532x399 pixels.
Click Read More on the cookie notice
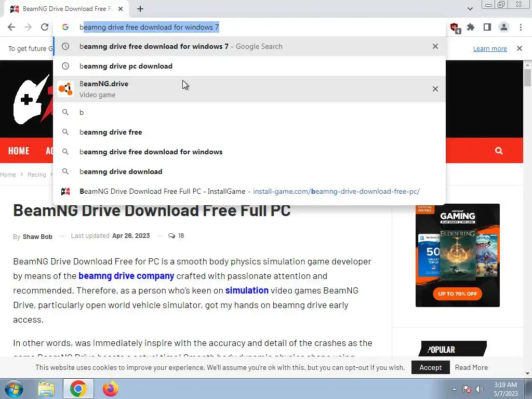(471, 367)
